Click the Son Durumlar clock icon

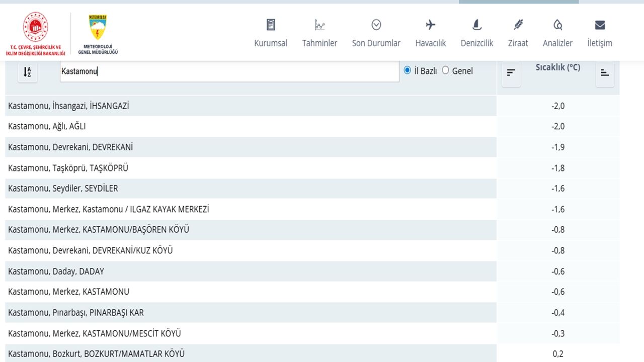pyautogui.click(x=376, y=25)
